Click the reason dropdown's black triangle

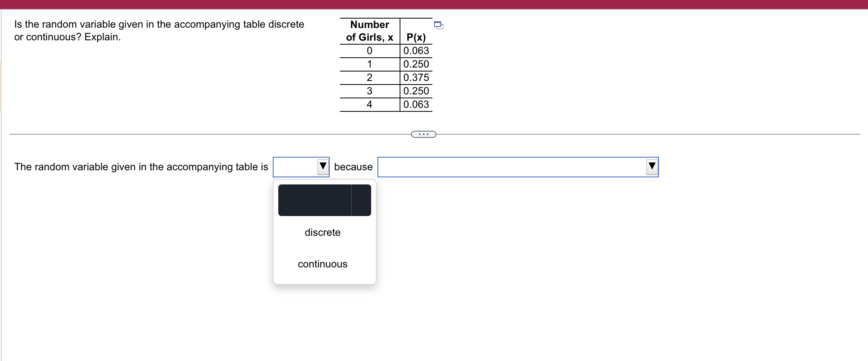[651, 167]
